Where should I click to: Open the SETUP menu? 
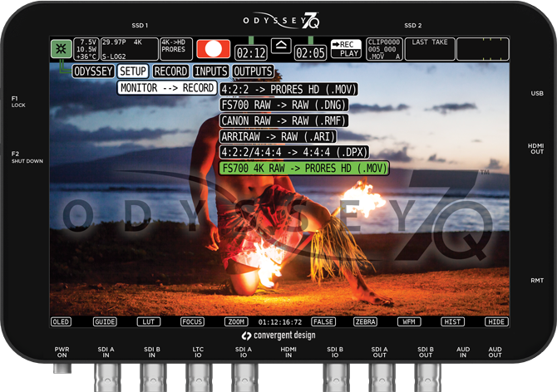133,71
